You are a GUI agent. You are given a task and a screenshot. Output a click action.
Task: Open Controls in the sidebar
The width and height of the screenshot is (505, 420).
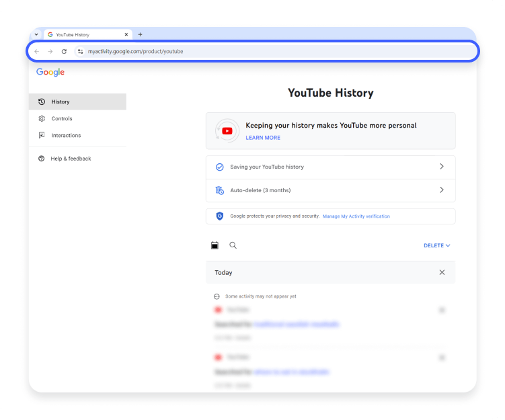click(77, 118)
